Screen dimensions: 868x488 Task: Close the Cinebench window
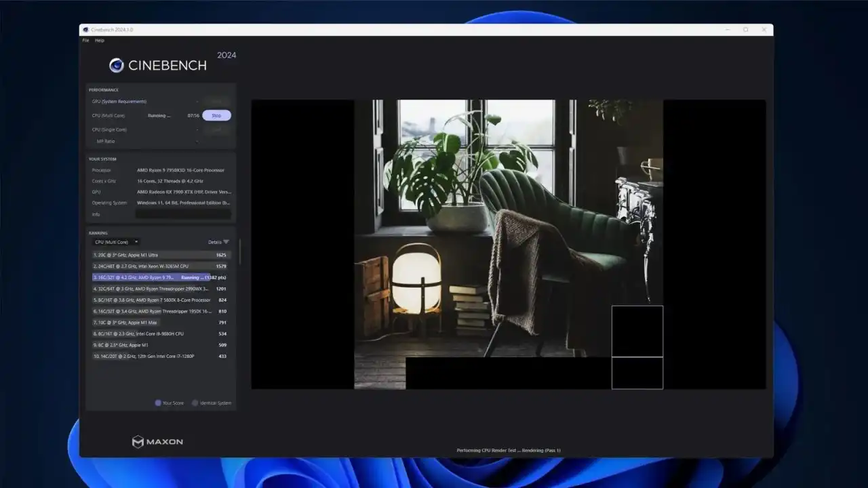(x=764, y=30)
